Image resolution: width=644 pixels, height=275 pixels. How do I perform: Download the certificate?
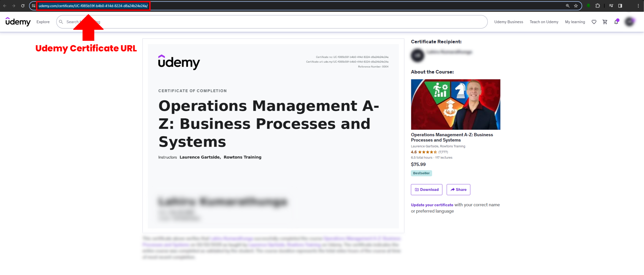click(x=426, y=190)
